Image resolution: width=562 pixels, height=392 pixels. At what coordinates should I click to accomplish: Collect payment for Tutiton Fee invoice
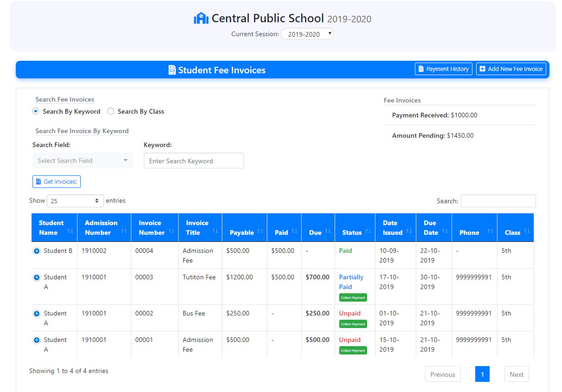coord(353,297)
